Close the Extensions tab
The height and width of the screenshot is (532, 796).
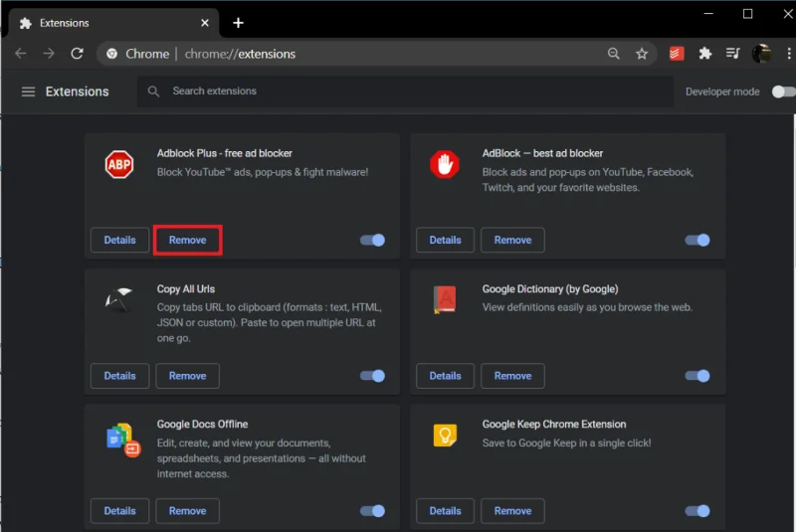pos(205,23)
